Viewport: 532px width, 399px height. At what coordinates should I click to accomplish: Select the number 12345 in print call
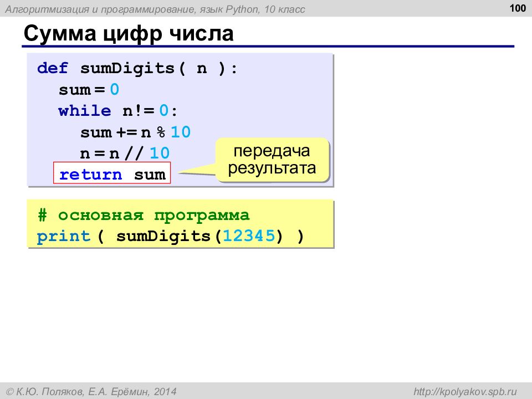(249, 236)
